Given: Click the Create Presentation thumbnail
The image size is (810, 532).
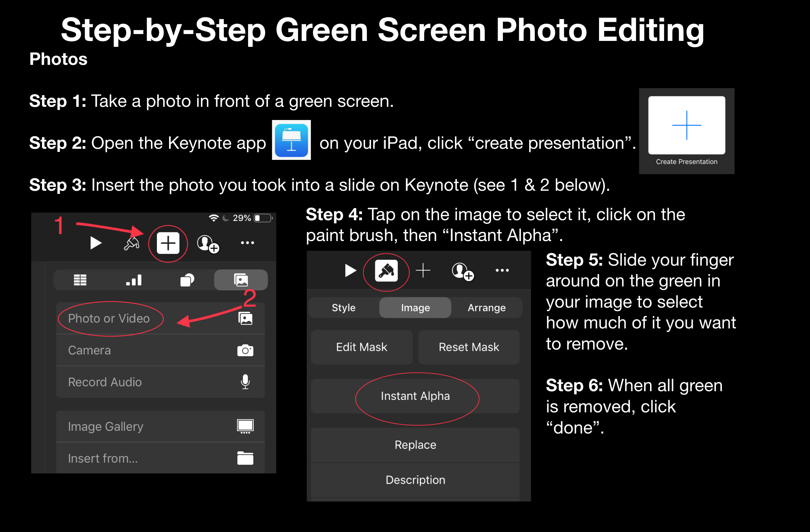Looking at the screenshot, I should point(686,126).
